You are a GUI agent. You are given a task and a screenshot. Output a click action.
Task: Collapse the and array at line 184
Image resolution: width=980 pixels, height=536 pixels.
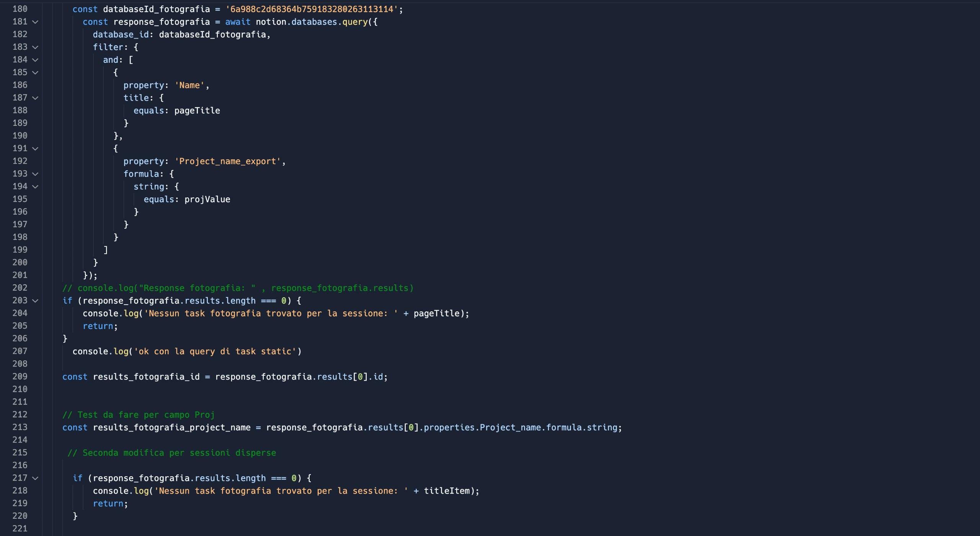click(35, 60)
